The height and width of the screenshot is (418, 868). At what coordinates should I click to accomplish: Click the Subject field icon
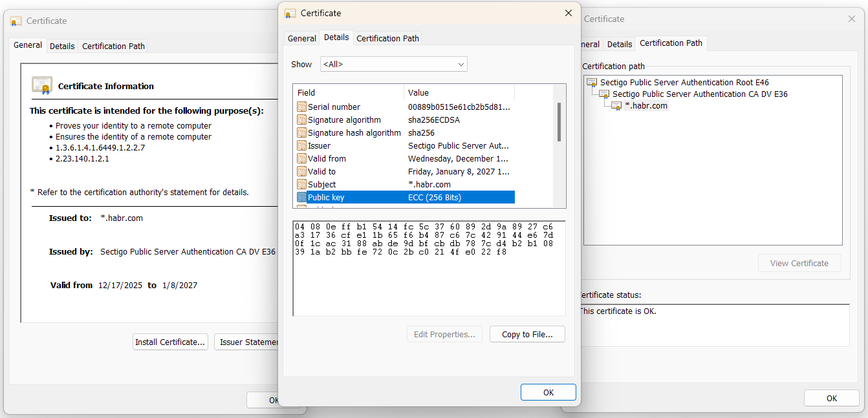tap(301, 185)
